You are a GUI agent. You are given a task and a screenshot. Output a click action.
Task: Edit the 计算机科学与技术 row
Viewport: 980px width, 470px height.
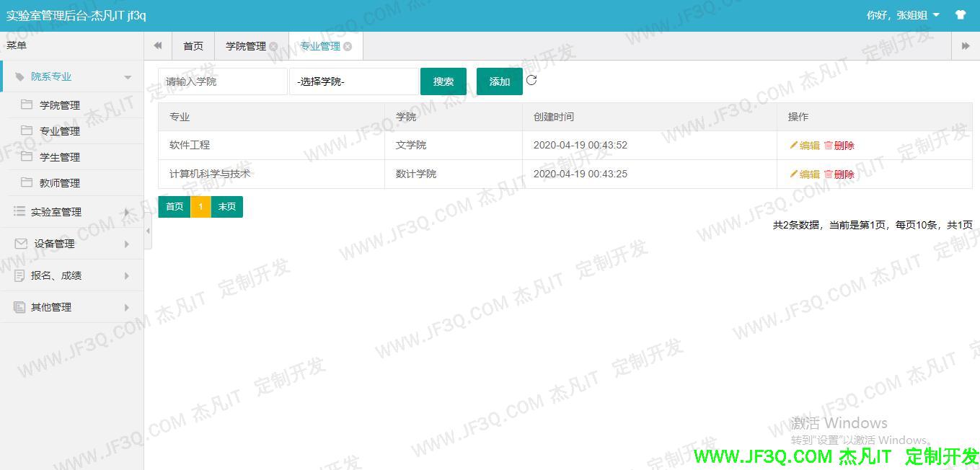click(805, 174)
